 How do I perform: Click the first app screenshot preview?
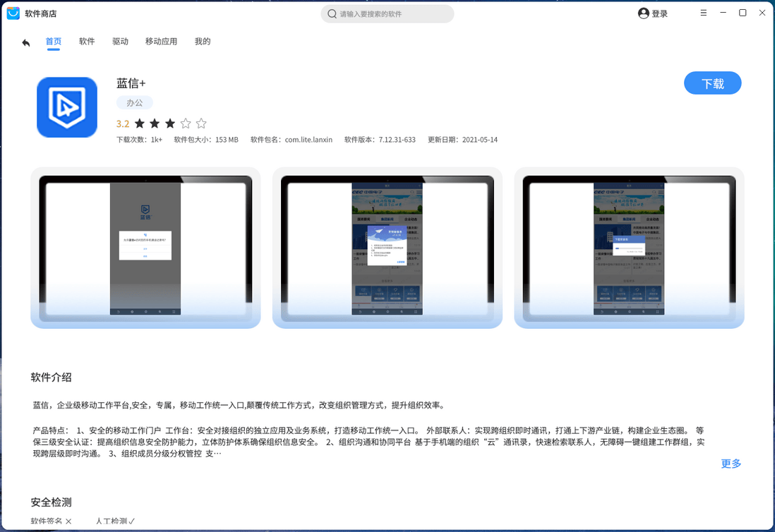tap(145, 247)
